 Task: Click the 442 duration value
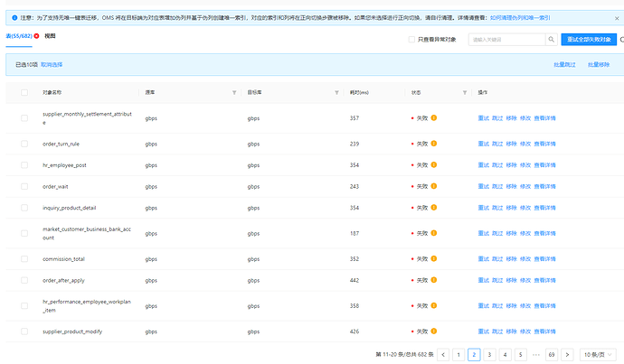(x=355, y=280)
